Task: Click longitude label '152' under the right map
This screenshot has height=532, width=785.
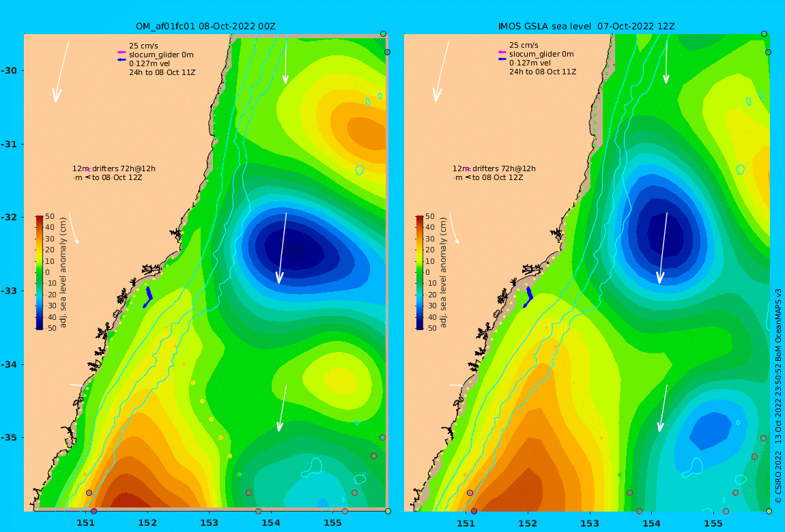Action: (528, 524)
